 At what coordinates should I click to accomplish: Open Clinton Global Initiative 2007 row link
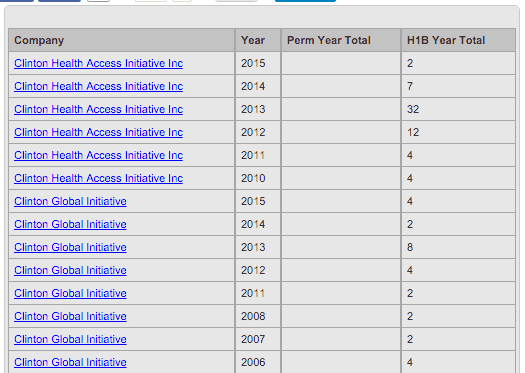pos(70,339)
